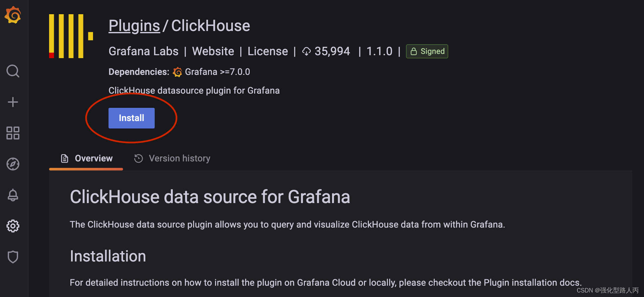Click the ClickHouse plugin logo image

[x=71, y=36]
